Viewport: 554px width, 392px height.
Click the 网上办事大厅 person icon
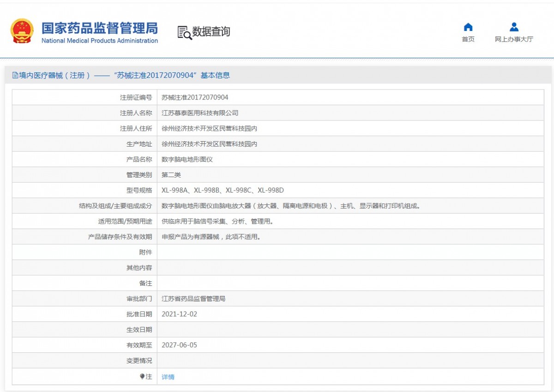coord(514,27)
